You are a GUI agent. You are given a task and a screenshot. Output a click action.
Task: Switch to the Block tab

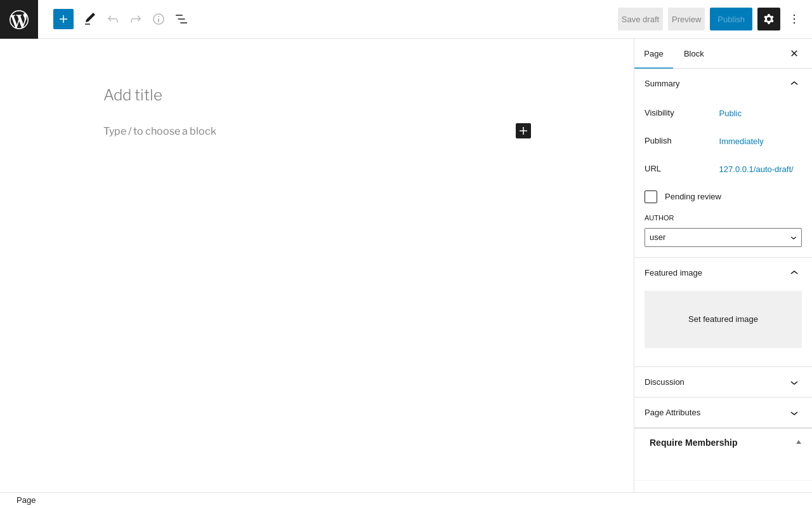pos(694,53)
